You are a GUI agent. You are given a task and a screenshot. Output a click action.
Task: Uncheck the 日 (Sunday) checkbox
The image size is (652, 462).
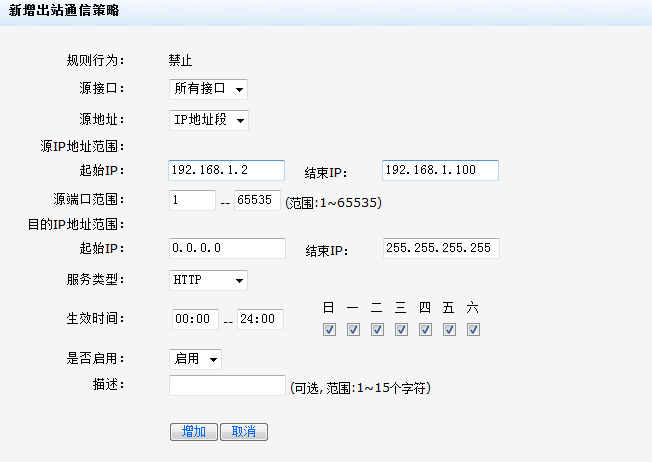coord(329,329)
